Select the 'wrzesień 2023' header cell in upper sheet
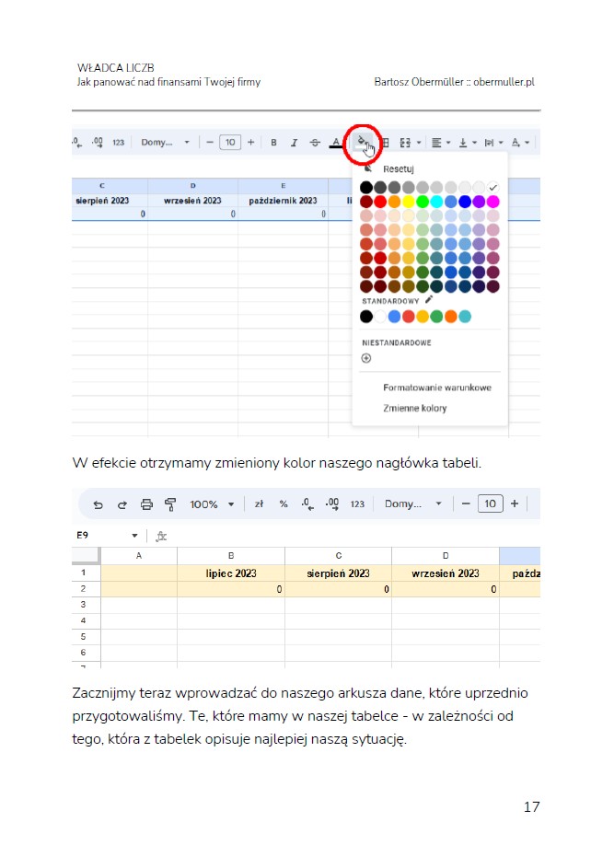 [192, 201]
